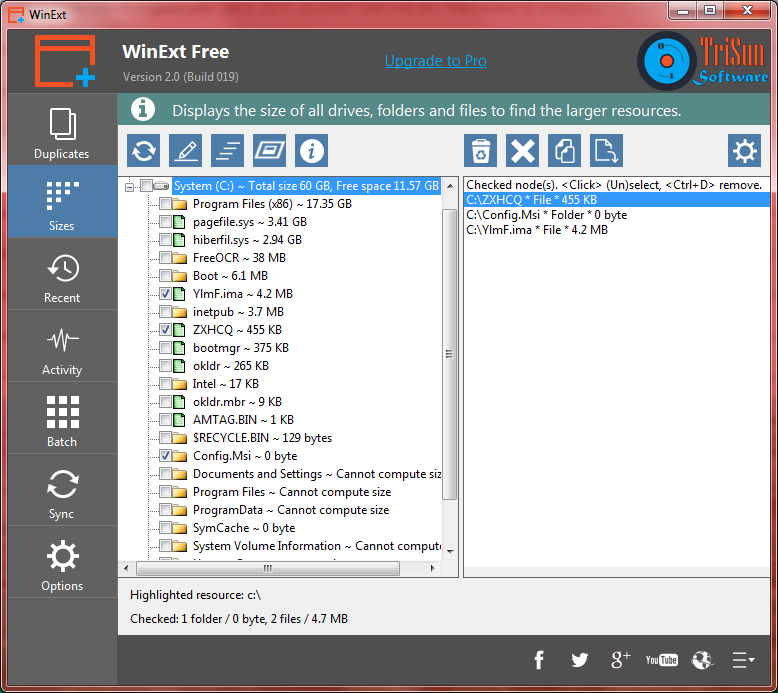Click the TriSun Software logo
Image resolution: width=778 pixels, height=693 pixels.
703,61
